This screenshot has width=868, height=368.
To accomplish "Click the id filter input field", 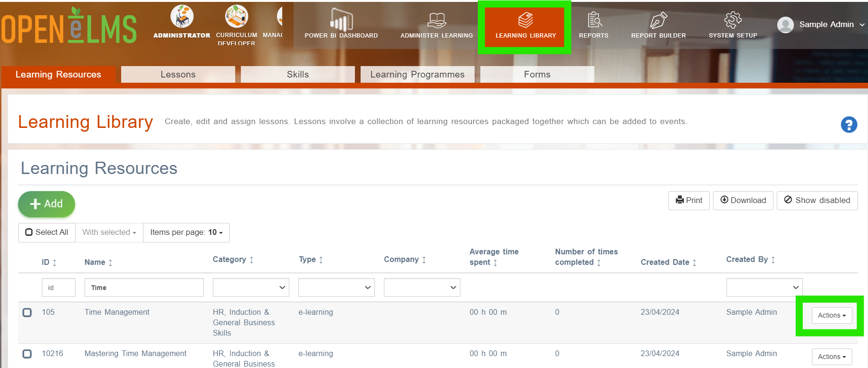I will coord(58,288).
